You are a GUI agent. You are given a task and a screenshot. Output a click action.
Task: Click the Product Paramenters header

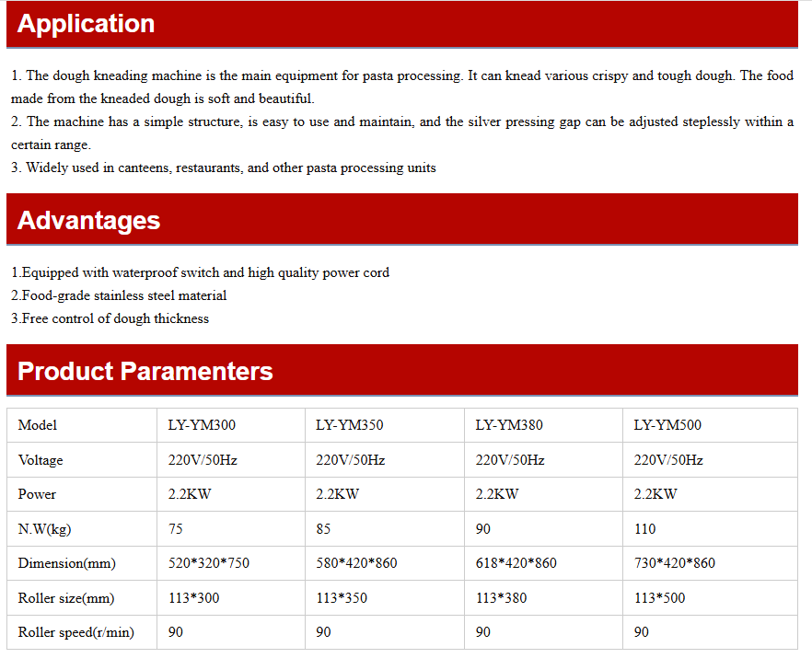[145, 372]
